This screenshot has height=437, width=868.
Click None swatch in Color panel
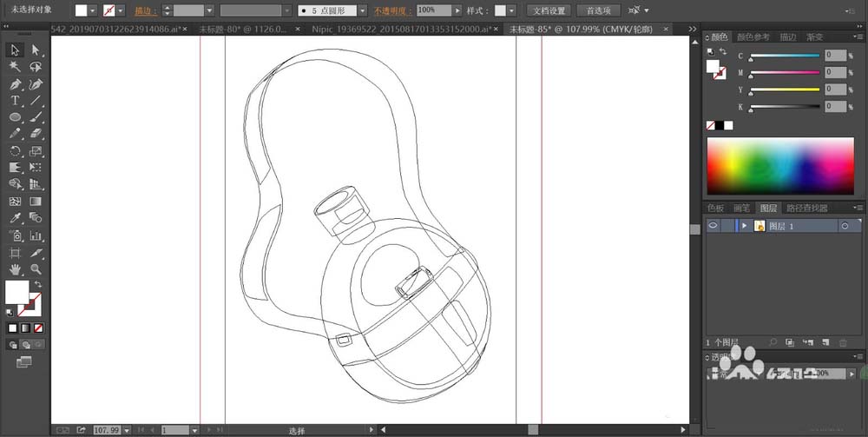tap(711, 126)
